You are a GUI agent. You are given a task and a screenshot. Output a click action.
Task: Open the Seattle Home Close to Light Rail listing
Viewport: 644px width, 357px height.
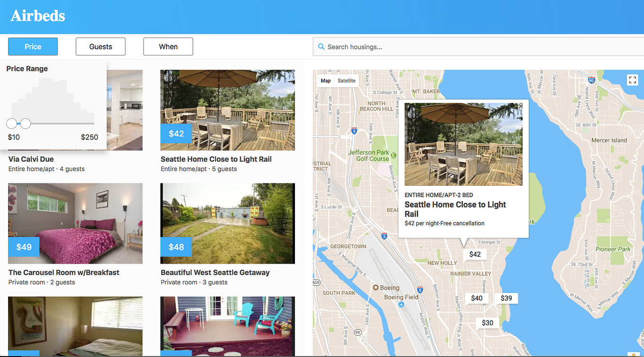click(216, 159)
